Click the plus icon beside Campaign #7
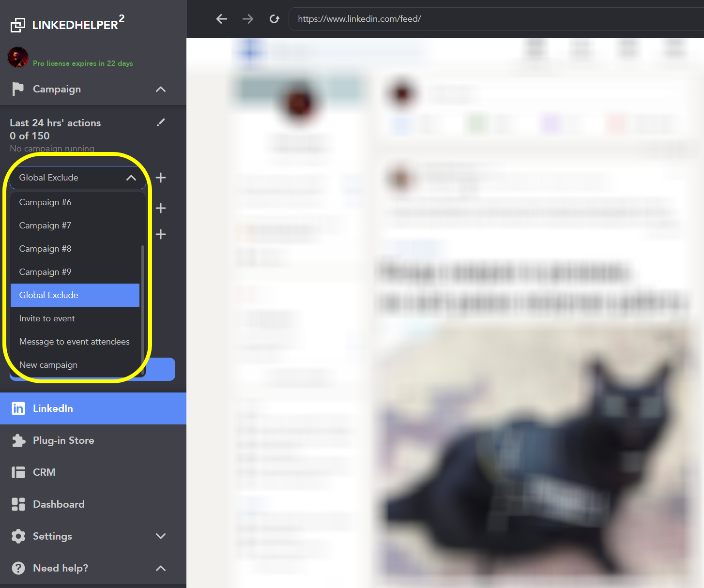704x588 pixels. [x=161, y=234]
